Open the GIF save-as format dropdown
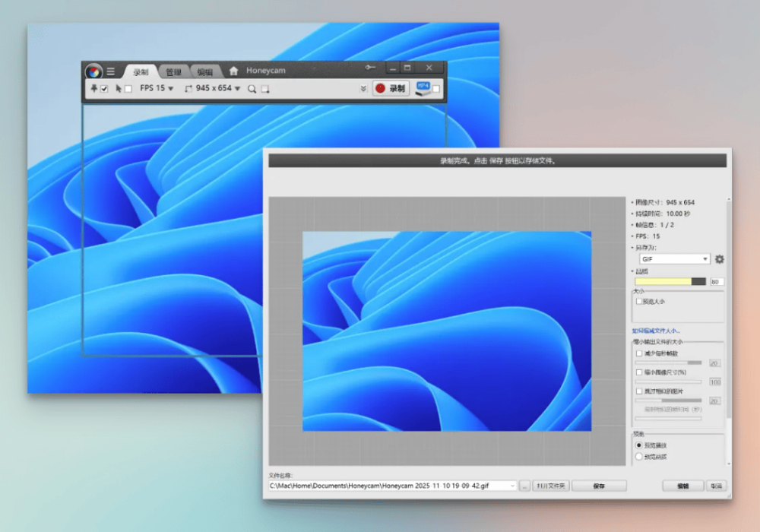The image size is (760, 532). pyautogui.click(x=674, y=259)
